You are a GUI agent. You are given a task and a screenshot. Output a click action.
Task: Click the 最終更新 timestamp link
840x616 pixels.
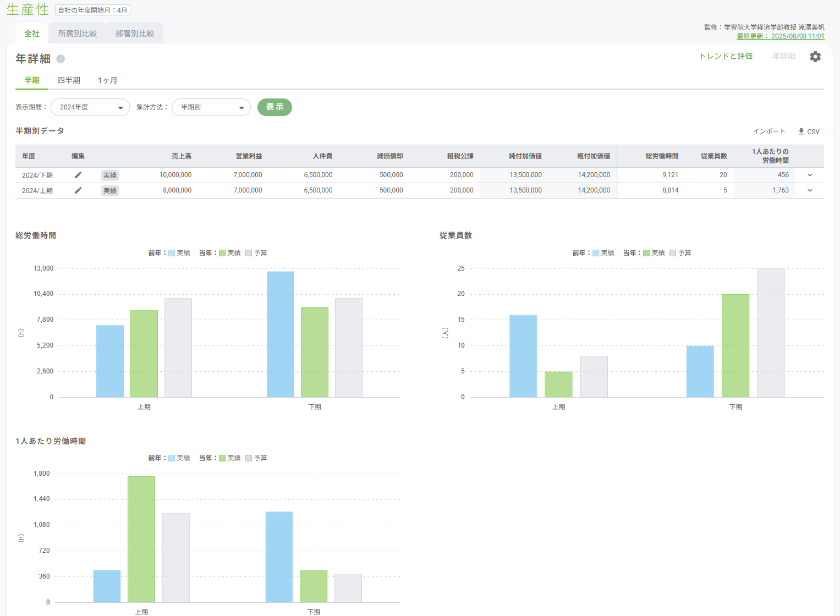[781, 36]
